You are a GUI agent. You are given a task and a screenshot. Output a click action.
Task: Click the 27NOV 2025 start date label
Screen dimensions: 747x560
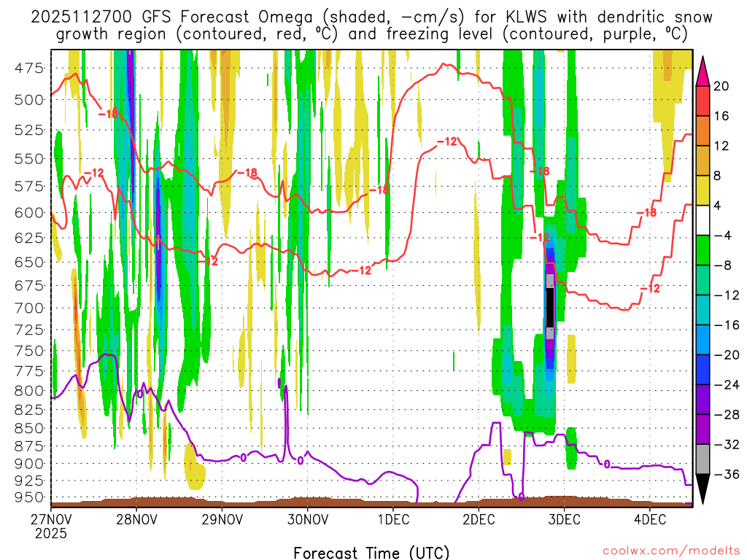pos(51,526)
